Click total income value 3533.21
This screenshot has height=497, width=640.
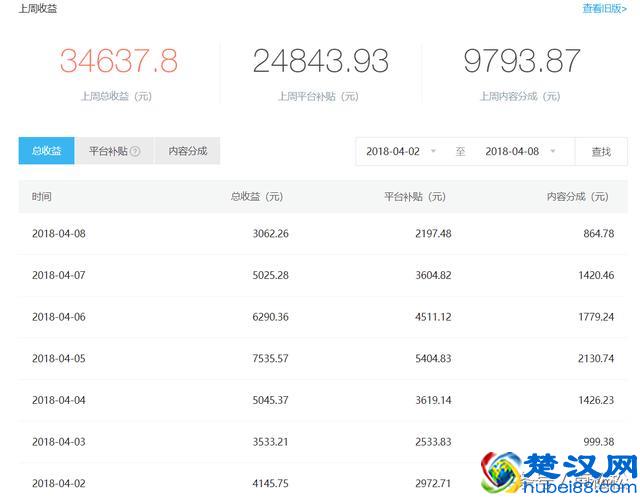click(270, 442)
